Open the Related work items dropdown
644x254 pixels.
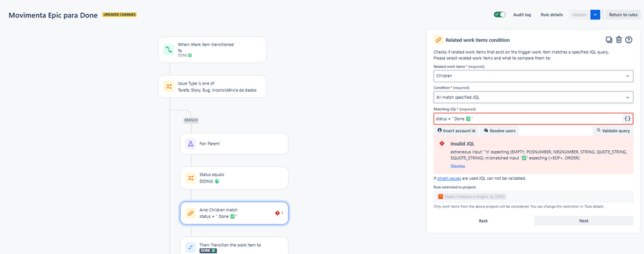pyautogui.click(x=533, y=76)
